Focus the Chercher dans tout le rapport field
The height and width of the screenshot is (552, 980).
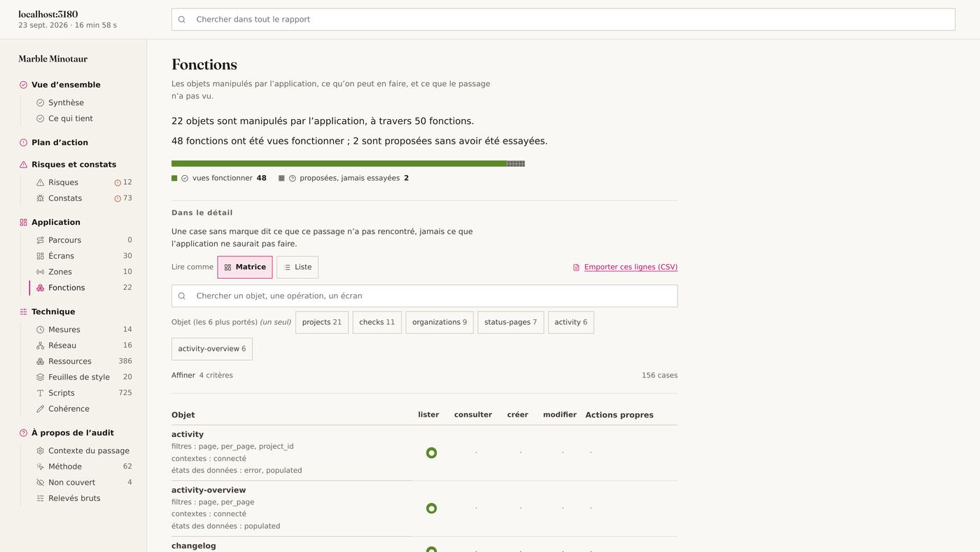point(563,20)
